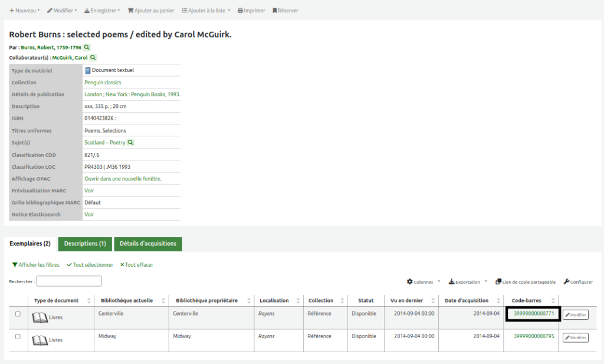This screenshot has height=364, width=604.
Task: Click Lien de copie partageable
Action: click(x=526, y=282)
